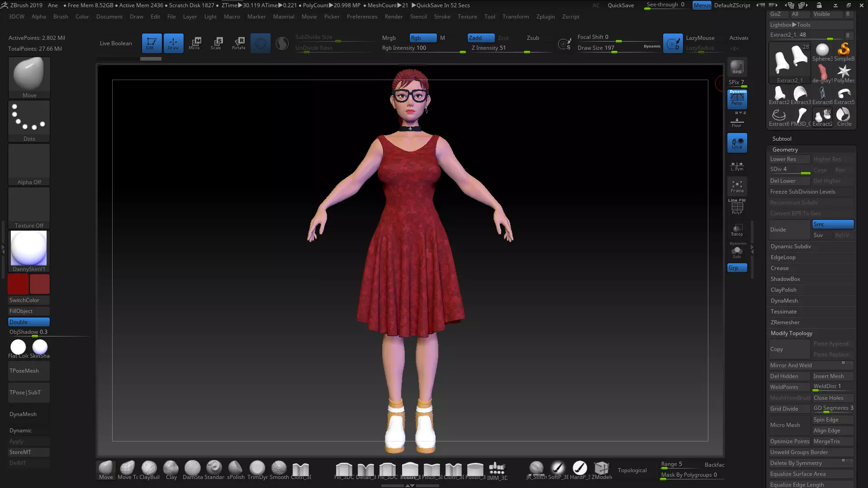The height and width of the screenshot is (488, 868).
Task: Toggle Local symmetry button
Action: 737,143
